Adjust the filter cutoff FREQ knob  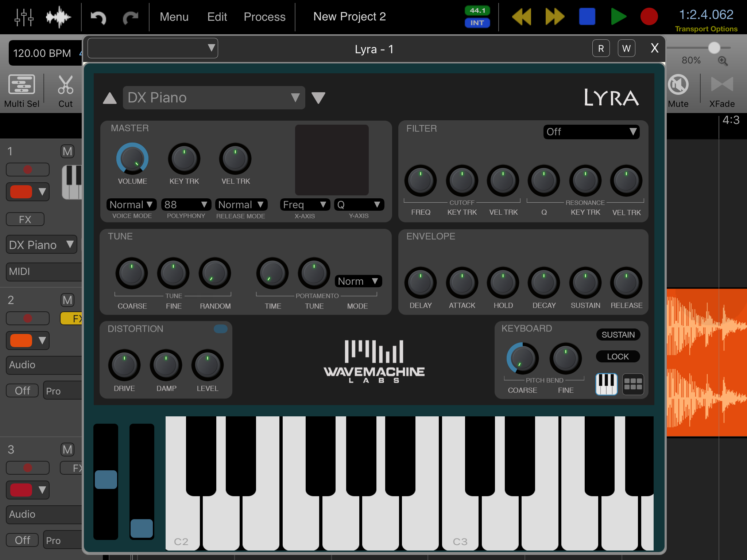[x=420, y=180]
